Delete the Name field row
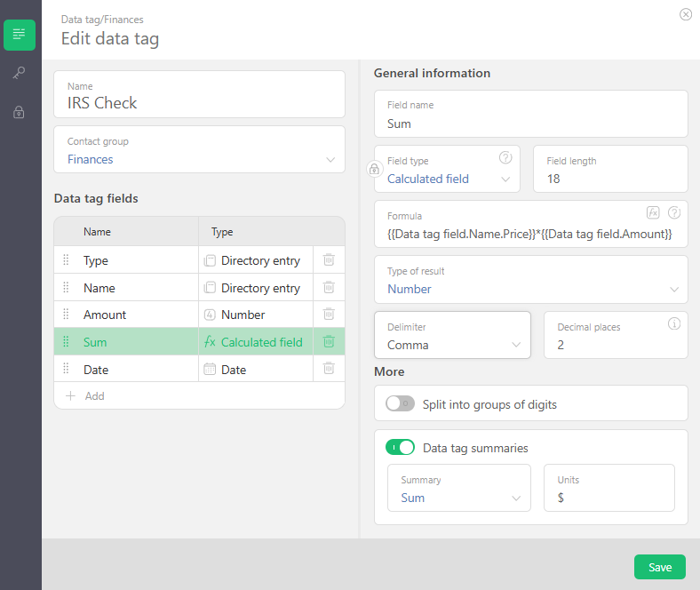 coord(329,287)
